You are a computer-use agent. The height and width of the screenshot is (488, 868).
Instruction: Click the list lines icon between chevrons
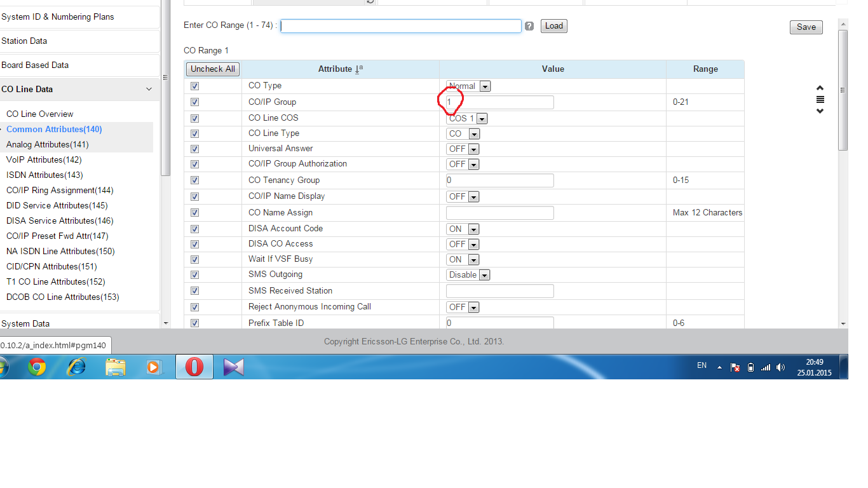(820, 100)
